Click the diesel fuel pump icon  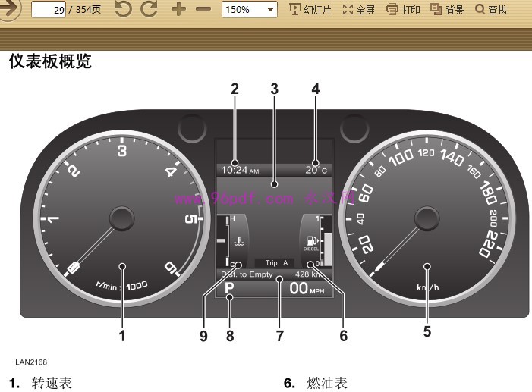click(312, 241)
